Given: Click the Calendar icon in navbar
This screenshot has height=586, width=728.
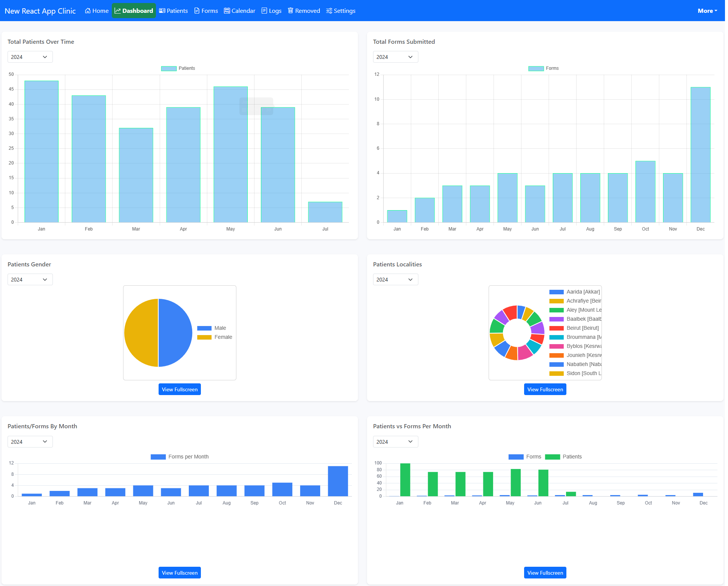Looking at the screenshot, I should pos(227,11).
